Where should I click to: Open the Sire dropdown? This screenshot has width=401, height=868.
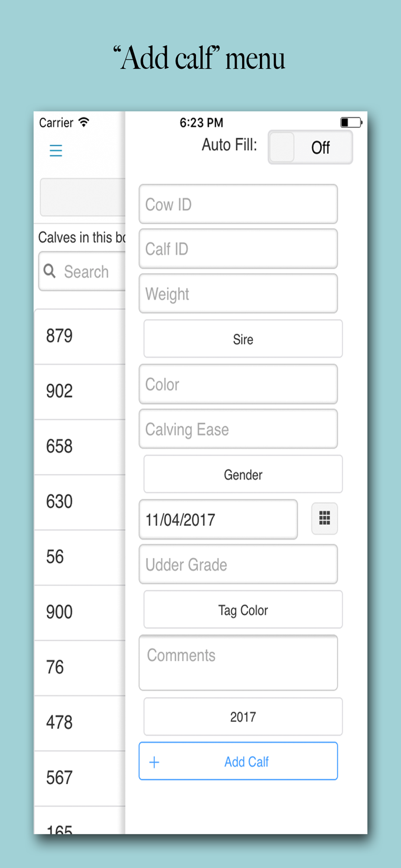[x=243, y=339]
